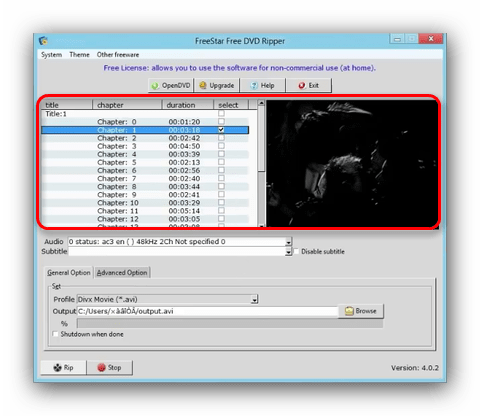
Task: Tick the Chapter 9 checkbox
Action: tap(221, 194)
